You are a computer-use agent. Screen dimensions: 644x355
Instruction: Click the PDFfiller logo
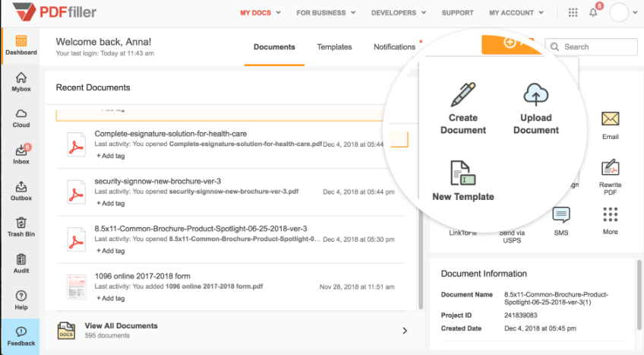click(x=54, y=12)
